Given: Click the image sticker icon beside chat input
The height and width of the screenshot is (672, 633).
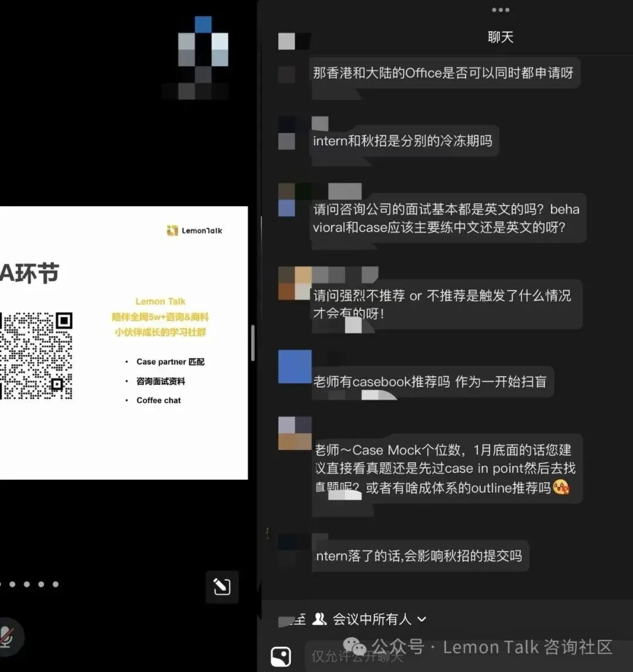Looking at the screenshot, I should (x=281, y=656).
